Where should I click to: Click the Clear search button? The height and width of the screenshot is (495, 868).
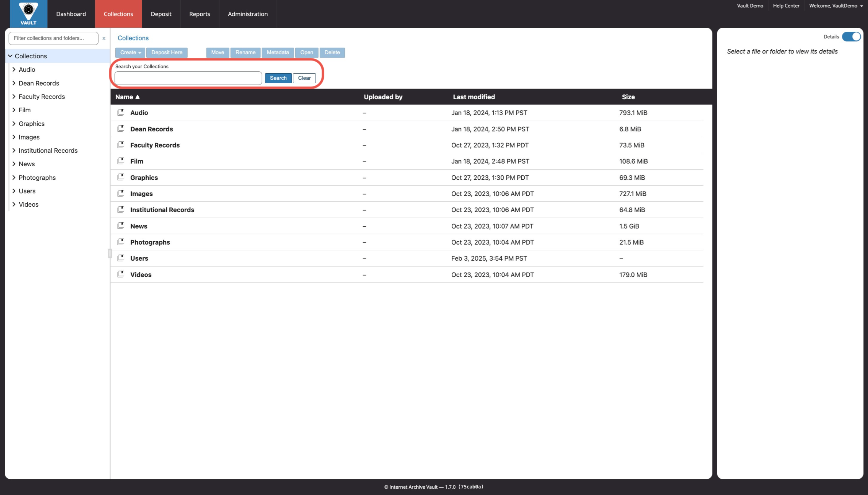click(304, 78)
